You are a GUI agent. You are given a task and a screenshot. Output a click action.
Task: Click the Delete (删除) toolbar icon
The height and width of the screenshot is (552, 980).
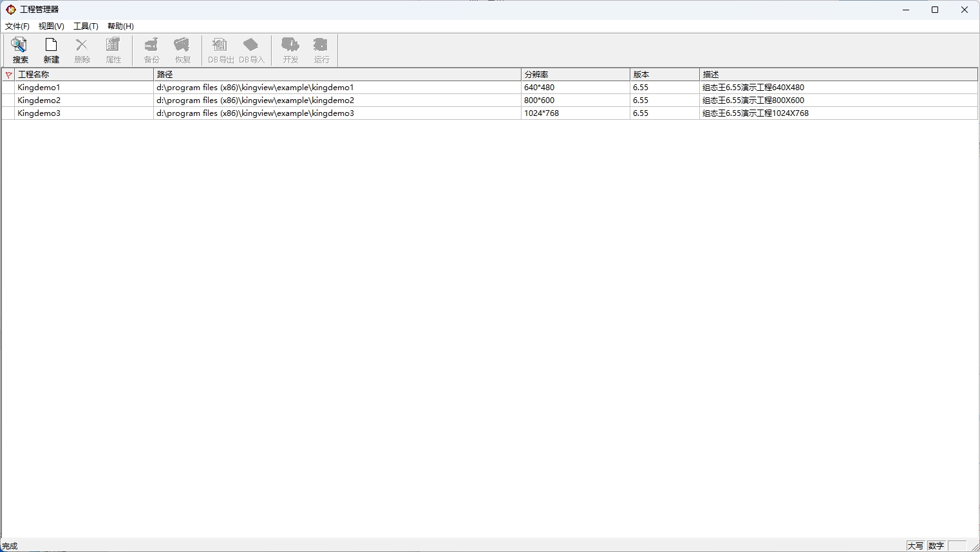pos(82,50)
